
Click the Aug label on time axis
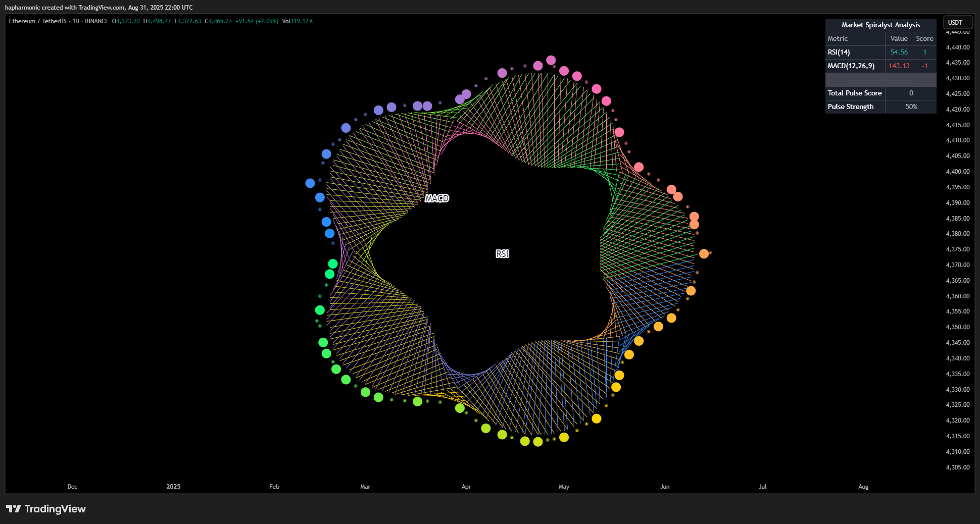[x=863, y=487]
